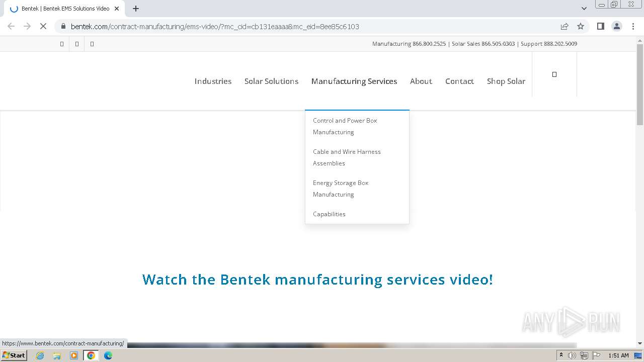Select Energy Storage Box Manufacturing
Image resolution: width=644 pixels, height=362 pixels.
(341, 189)
